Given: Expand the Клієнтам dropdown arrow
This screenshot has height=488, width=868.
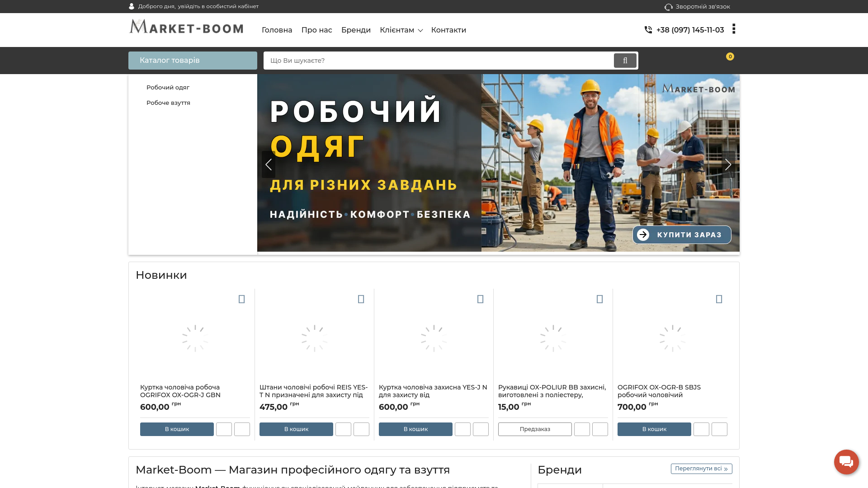Looking at the screenshot, I should point(420,30).
